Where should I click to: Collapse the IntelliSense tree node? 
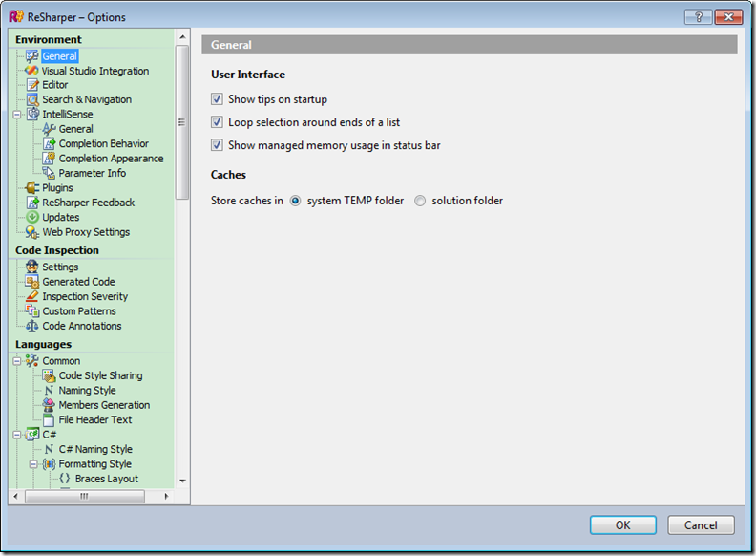17,115
